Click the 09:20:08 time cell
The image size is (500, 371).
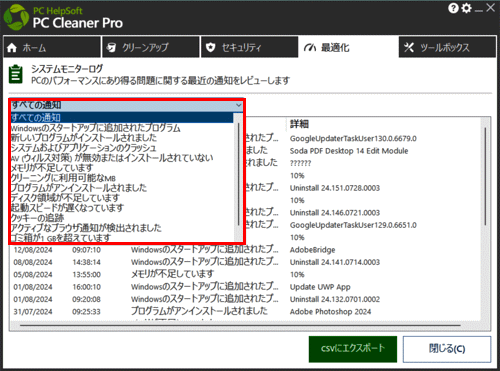[86, 299]
